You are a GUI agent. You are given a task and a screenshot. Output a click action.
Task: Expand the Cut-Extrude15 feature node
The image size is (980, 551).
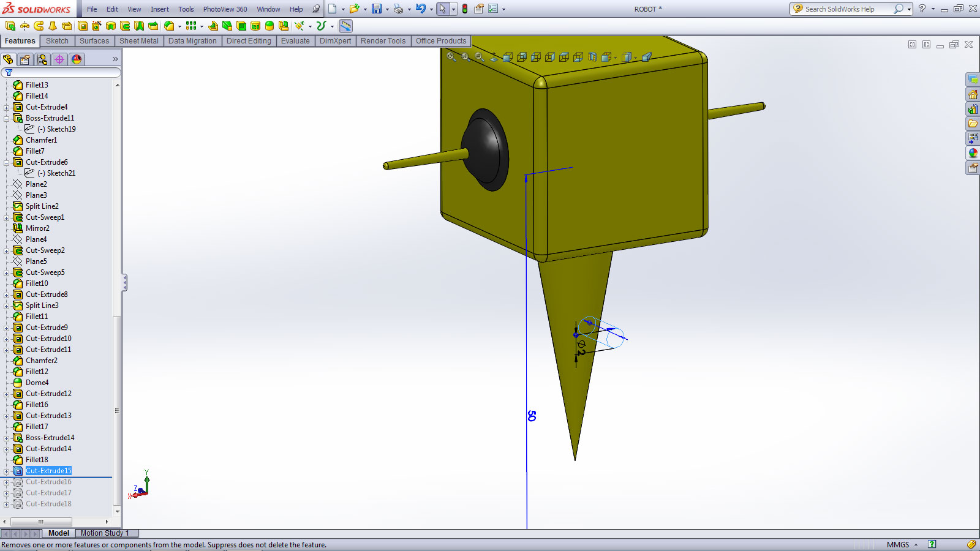tap(7, 471)
